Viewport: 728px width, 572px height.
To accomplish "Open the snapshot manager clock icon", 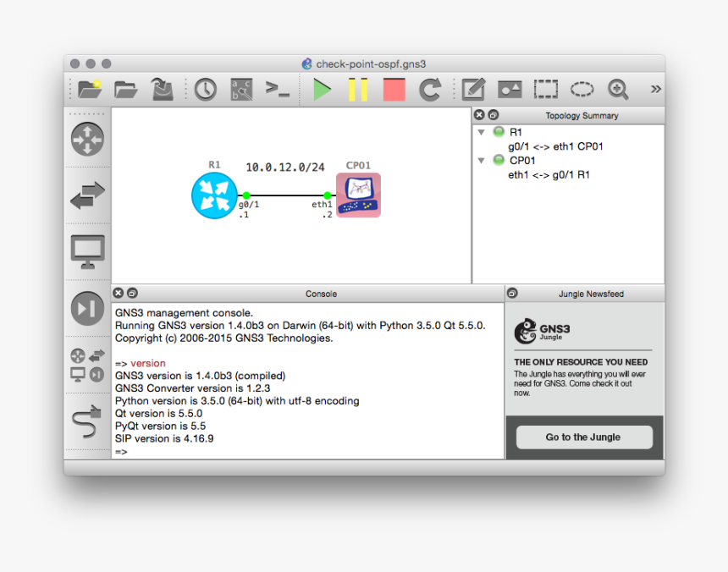I will coord(205,89).
